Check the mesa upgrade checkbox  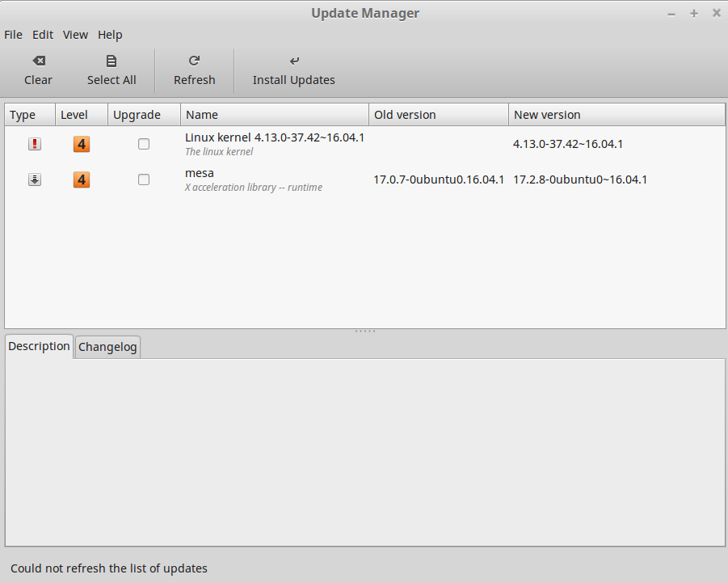click(x=144, y=180)
